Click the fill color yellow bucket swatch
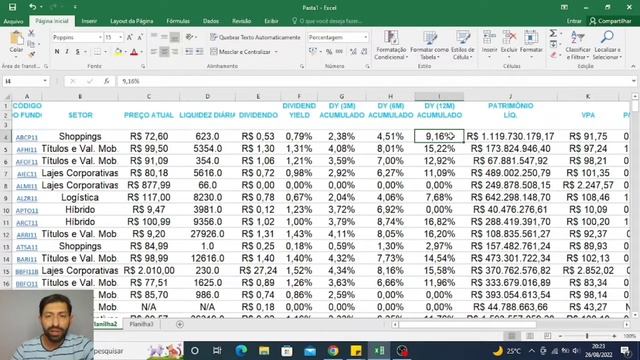The image size is (640, 360). 118,52
